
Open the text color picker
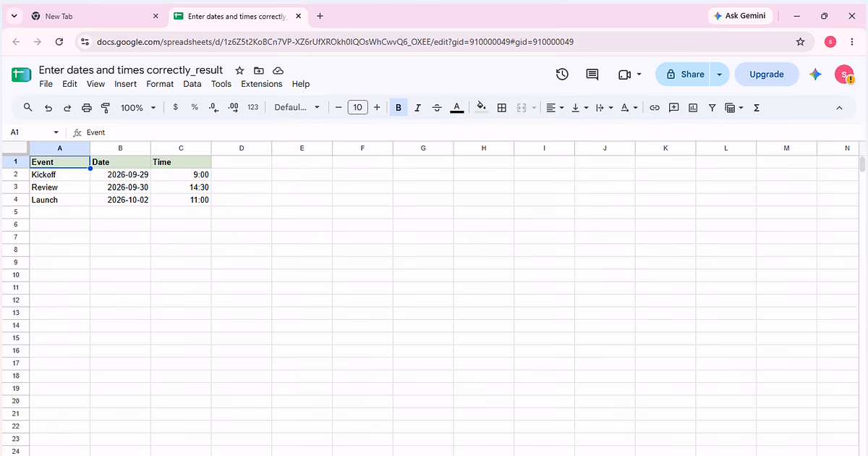tap(456, 107)
